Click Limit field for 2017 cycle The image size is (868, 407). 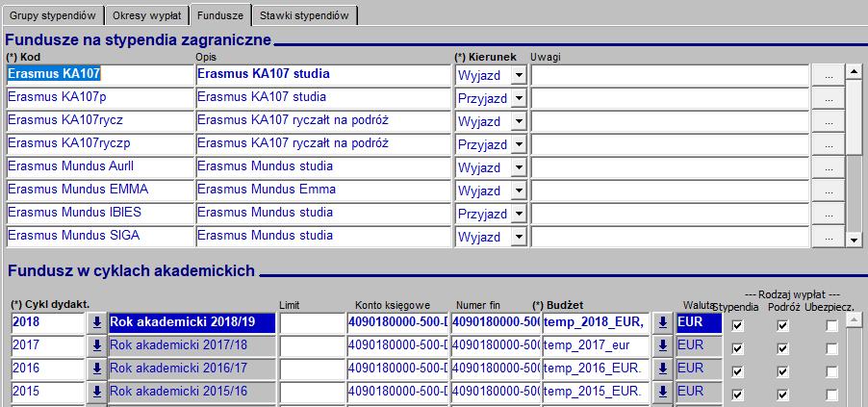tap(312, 346)
